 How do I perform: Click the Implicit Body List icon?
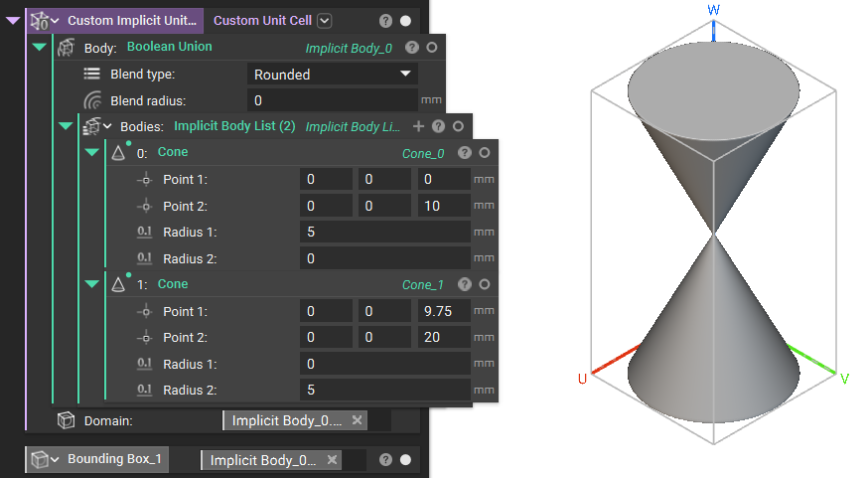point(91,126)
